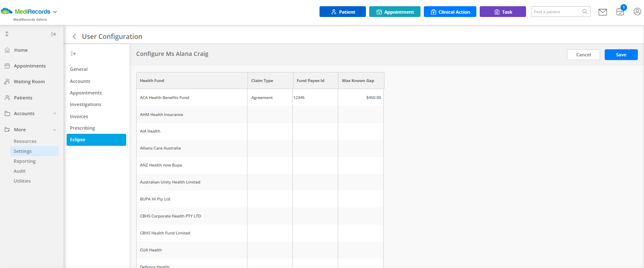Click the Task button

[503, 12]
